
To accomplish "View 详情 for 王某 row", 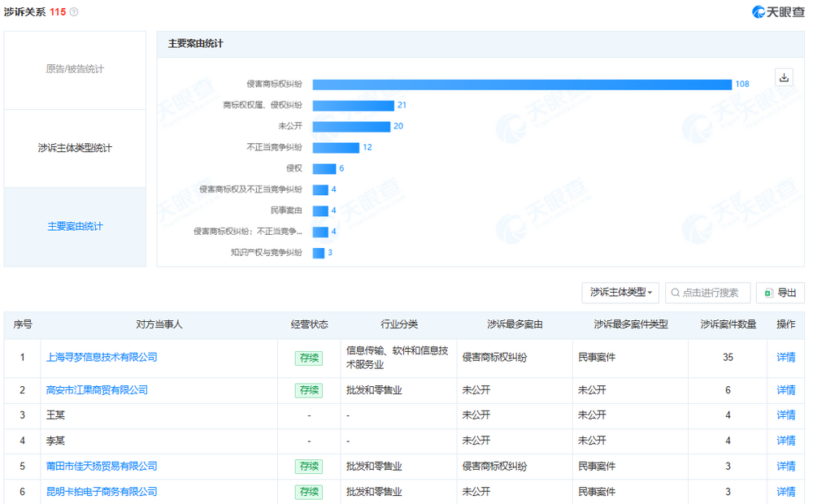I will click(785, 415).
